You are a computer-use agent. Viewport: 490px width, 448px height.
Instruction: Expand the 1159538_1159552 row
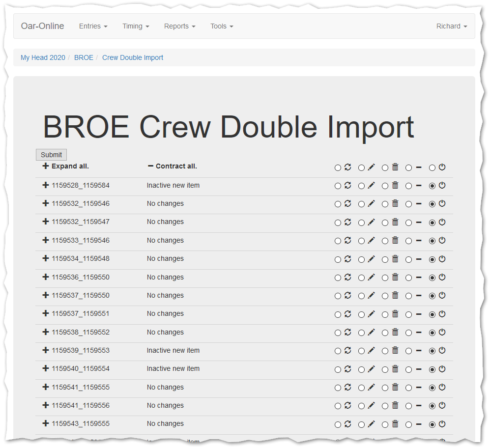(46, 332)
